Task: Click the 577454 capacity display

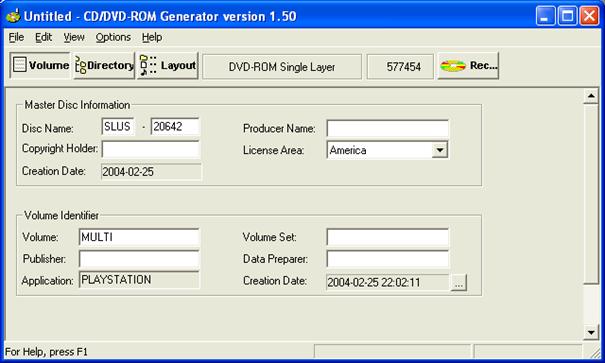Action: coord(400,67)
